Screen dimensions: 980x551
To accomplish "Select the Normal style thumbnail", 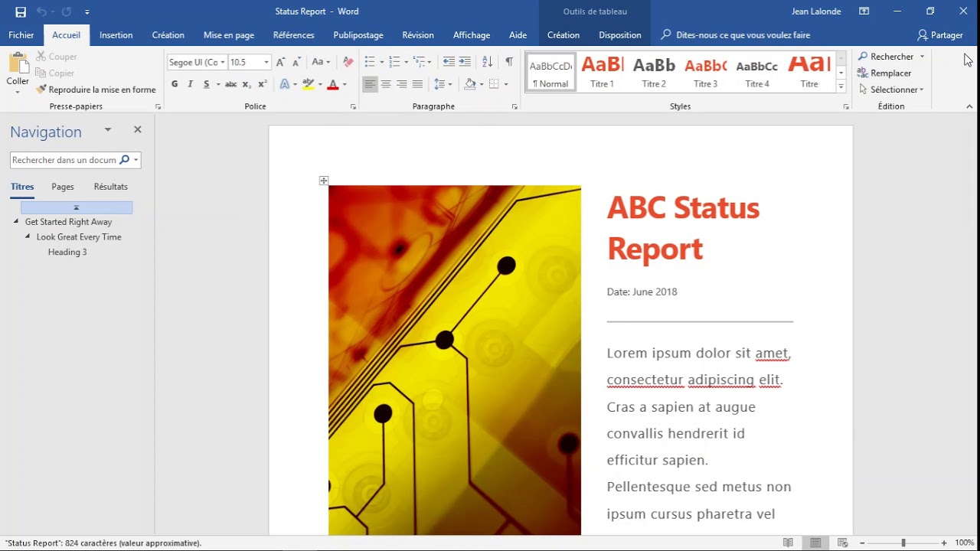I will coord(550,73).
